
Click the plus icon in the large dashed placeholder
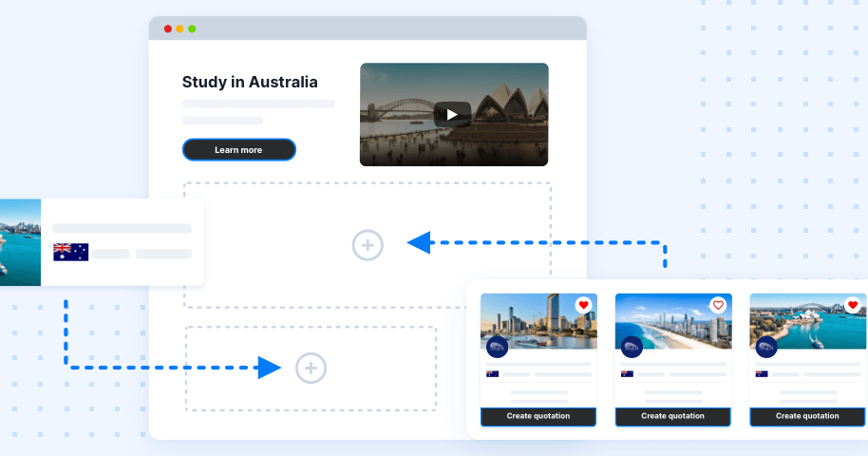point(368,245)
